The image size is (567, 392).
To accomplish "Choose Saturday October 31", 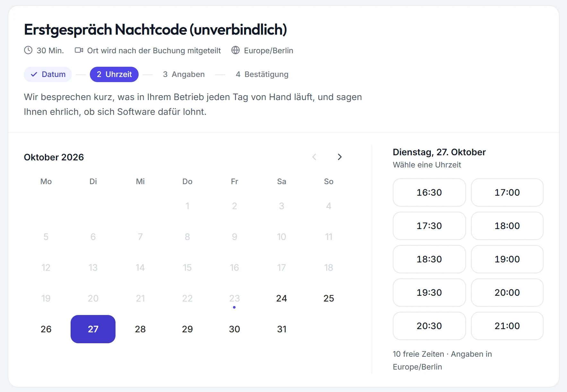I will click(281, 329).
